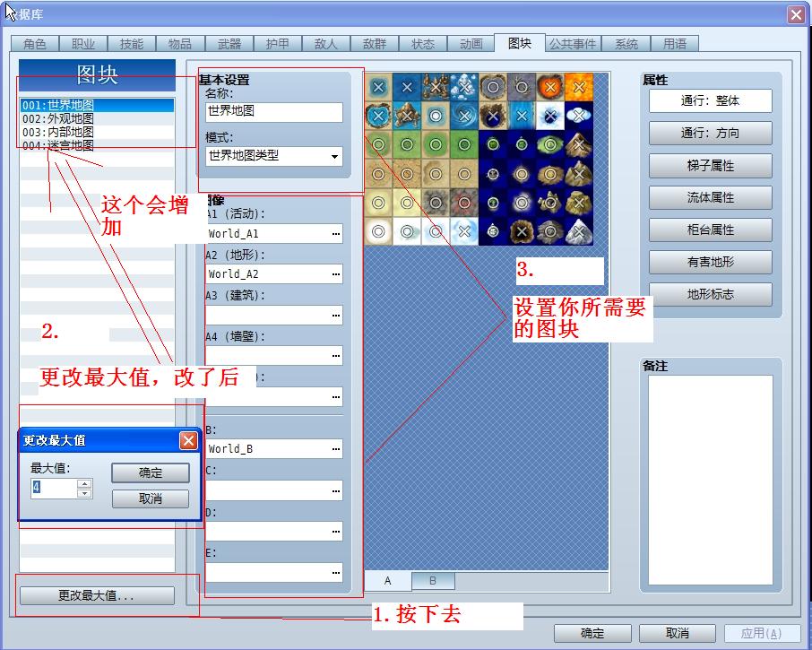This screenshot has width=812, height=650.
Task: Switch to the 职业 tab
Action: coord(82,44)
